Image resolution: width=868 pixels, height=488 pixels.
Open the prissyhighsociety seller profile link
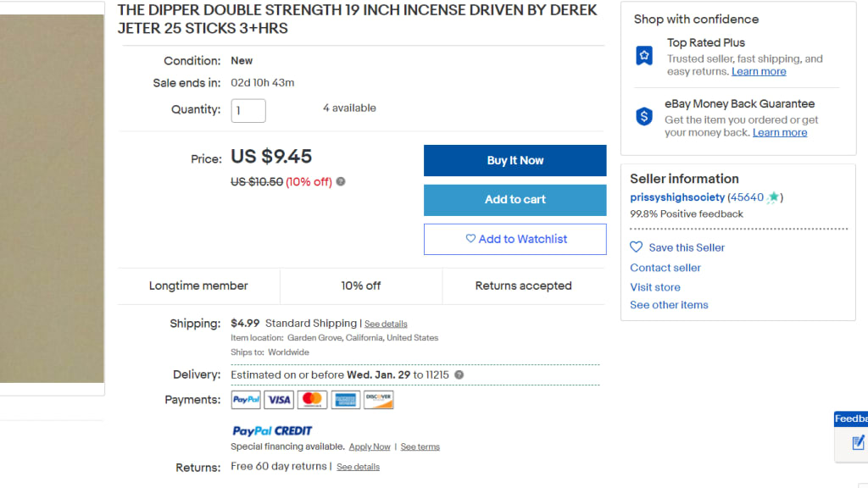click(677, 197)
